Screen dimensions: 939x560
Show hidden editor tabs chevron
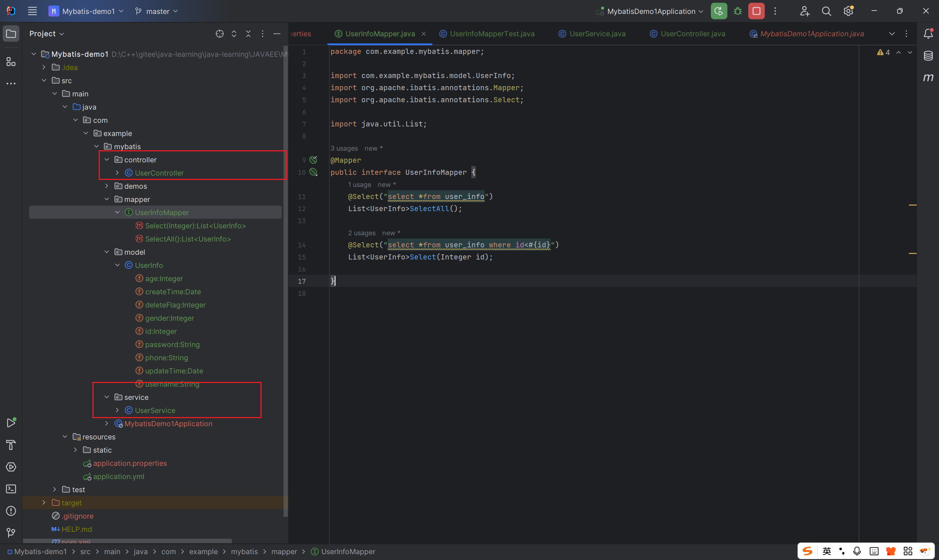click(x=892, y=34)
